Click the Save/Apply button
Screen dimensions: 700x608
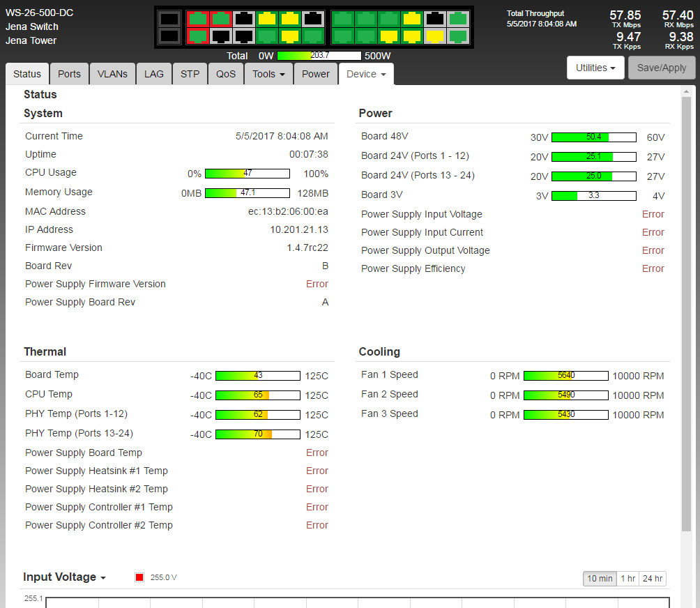coord(662,68)
